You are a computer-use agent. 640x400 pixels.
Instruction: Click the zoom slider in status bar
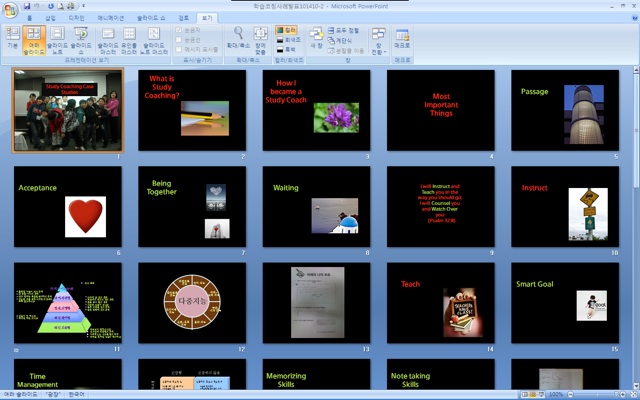click(x=597, y=395)
